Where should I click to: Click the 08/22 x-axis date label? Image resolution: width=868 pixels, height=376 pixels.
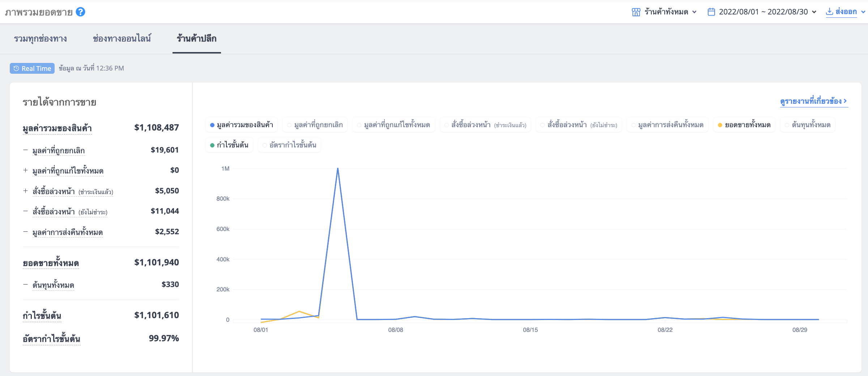click(665, 330)
